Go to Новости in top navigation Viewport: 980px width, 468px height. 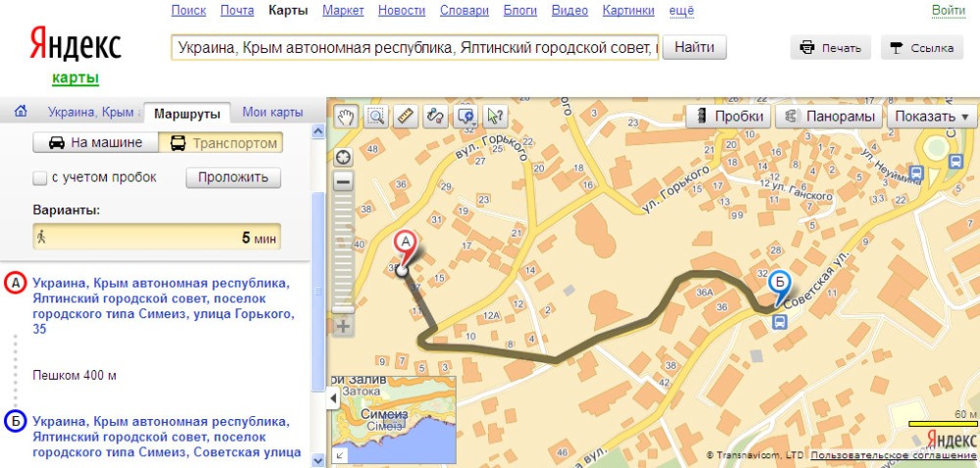point(402,11)
